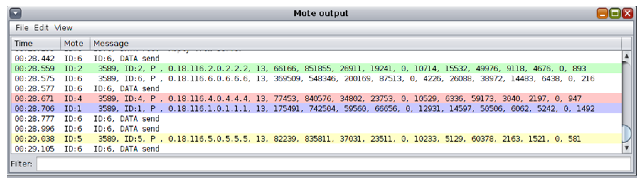Select the DATA send row at 00:28.577
This screenshot has width=644, height=184.
(x=317, y=89)
